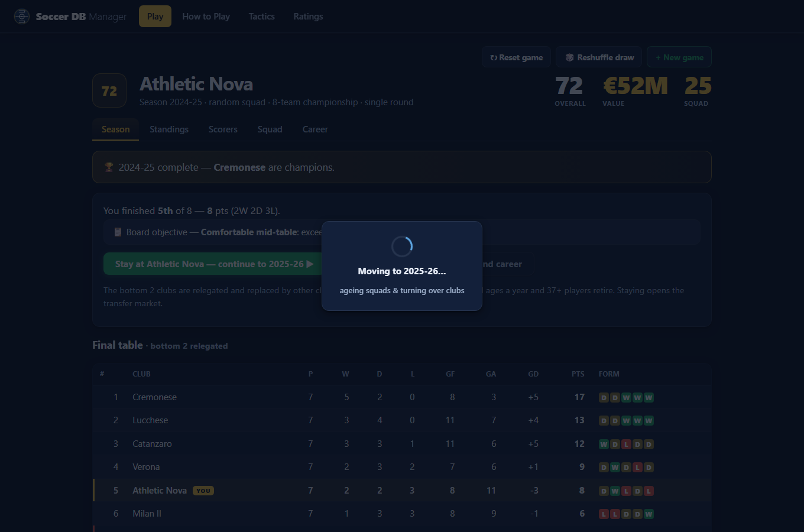Viewport: 804px width, 532px height.
Task: Switch to the Squad tab
Action: [x=270, y=129]
